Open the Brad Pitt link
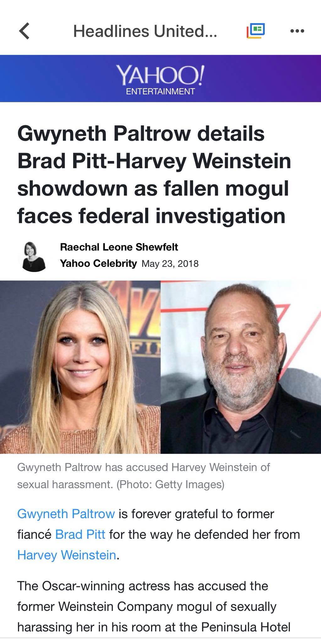Viewport: 321px width, 644px height. tap(80, 534)
